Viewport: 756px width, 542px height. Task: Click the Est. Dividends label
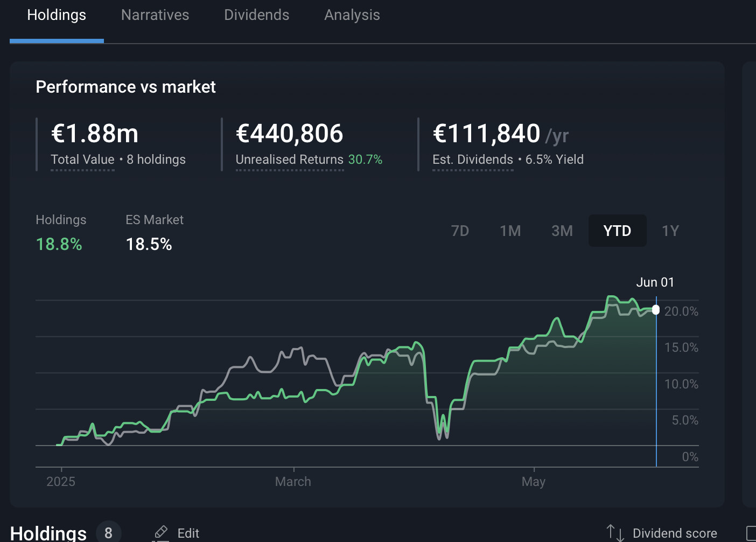click(473, 159)
